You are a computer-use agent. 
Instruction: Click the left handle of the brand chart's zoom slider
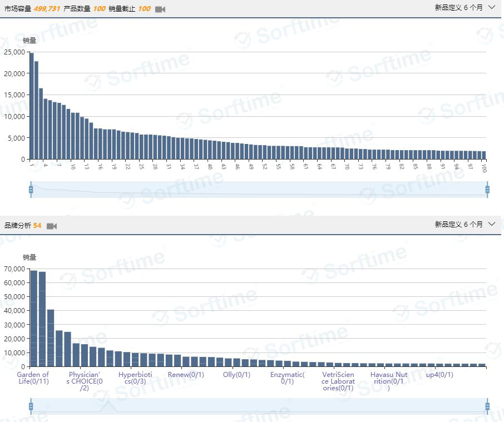tap(31, 406)
